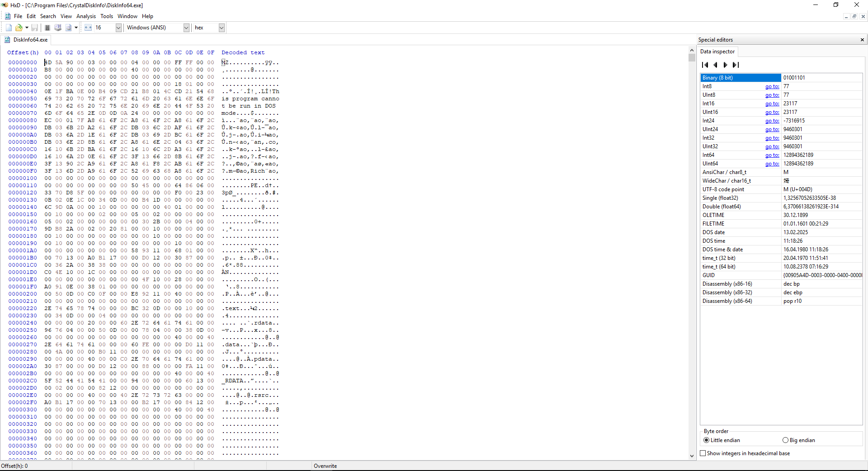
Task: Expand the recent files arrow beside Open
Action: [x=27, y=28]
